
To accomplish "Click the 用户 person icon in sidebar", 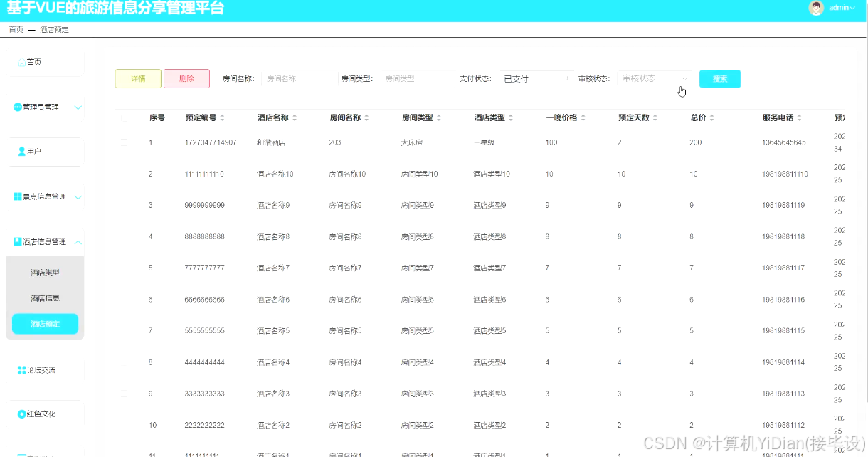I will click(21, 152).
